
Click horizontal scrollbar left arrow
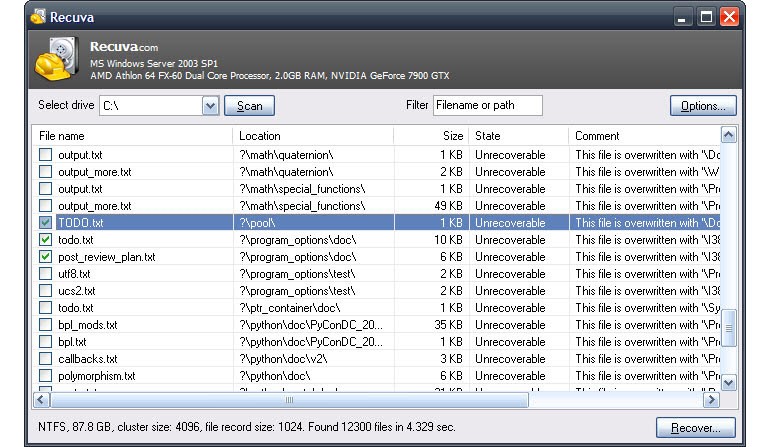[42, 399]
